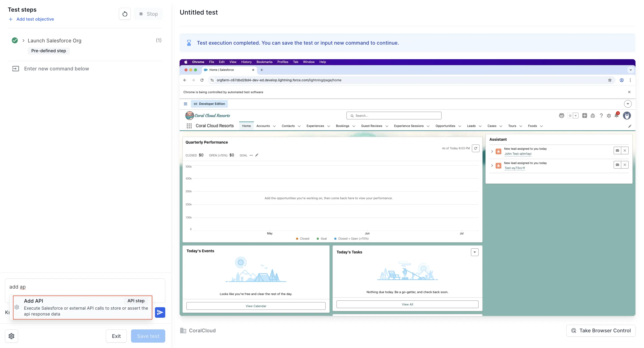The height and width of the screenshot is (348, 644).
Task: Click the Help question mark icon
Action: [601, 116]
